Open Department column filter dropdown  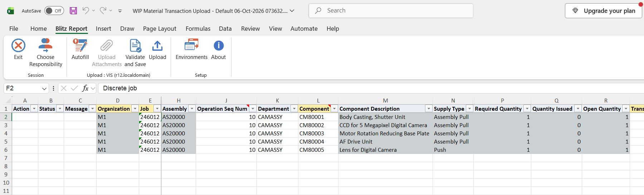click(x=294, y=109)
